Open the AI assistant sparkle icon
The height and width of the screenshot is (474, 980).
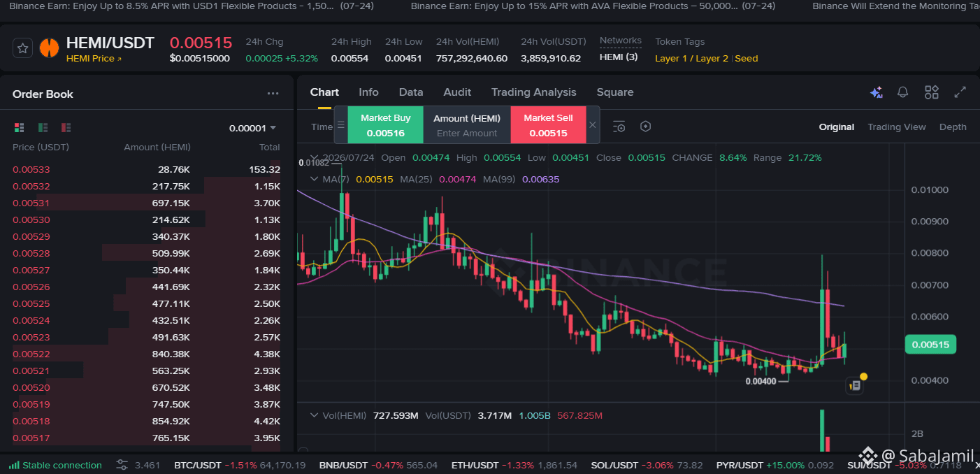876,92
